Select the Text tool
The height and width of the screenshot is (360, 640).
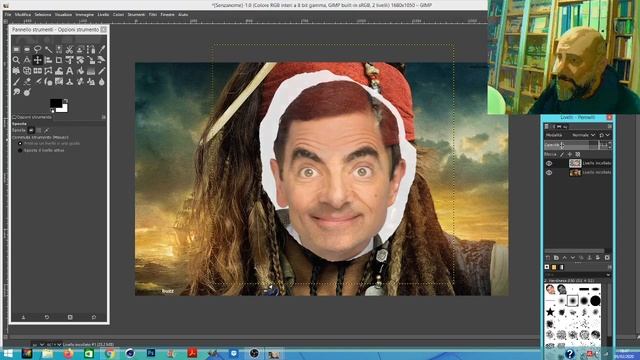point(69,71)
